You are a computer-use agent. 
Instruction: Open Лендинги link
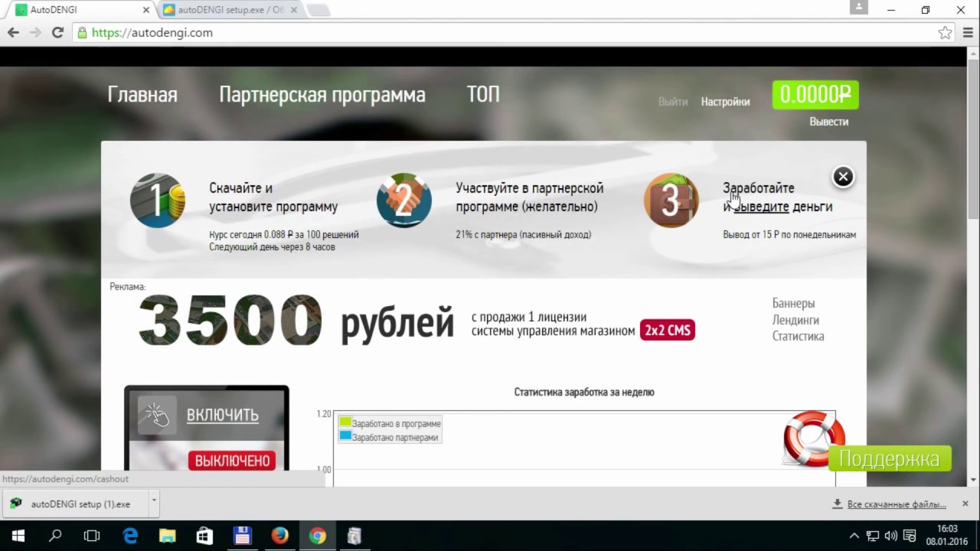(x=795, y=320)
